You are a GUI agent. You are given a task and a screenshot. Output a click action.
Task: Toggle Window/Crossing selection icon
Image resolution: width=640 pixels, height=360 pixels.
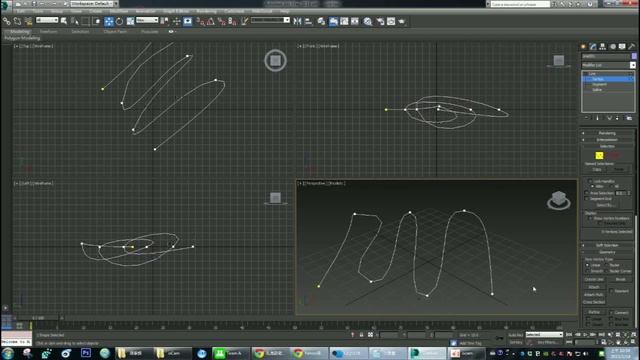(x=97, y=21)
